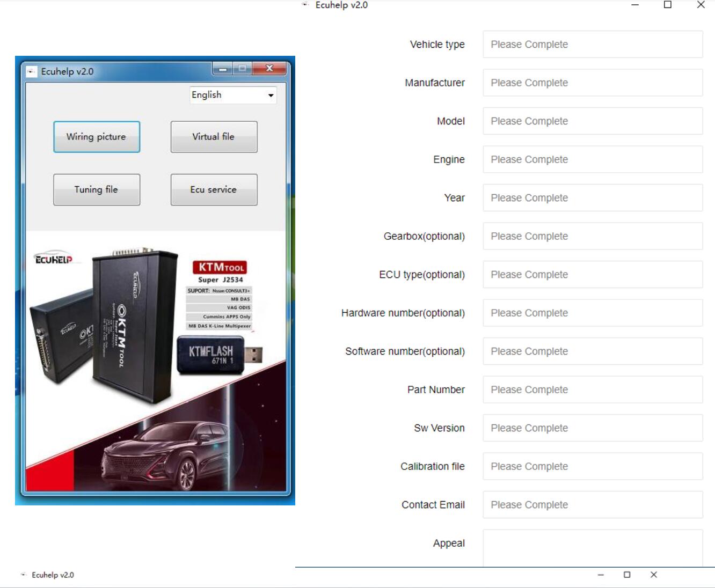Click the Hardware number(optional) input field

pyautogui.click(x=592, y=313)
